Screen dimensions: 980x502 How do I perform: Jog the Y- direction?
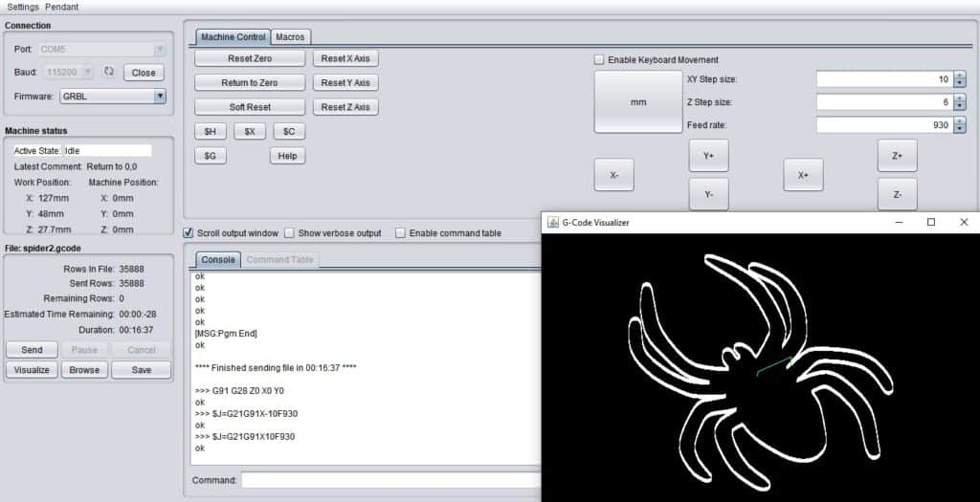709,194
